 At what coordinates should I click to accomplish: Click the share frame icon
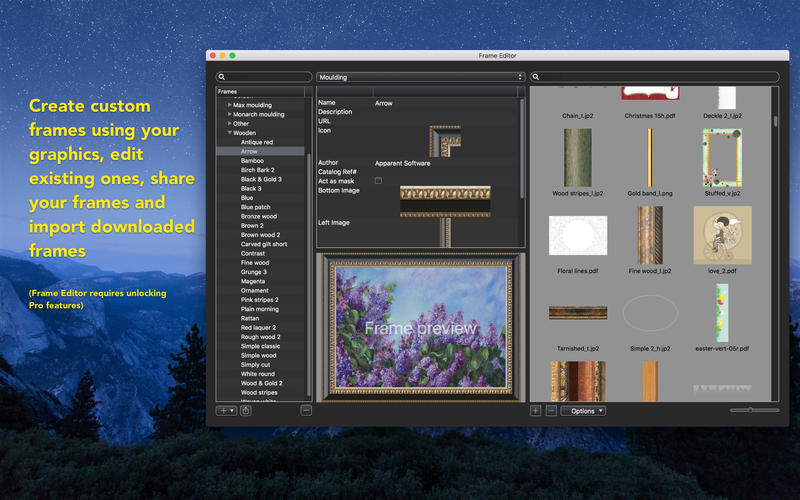point(246,410)
